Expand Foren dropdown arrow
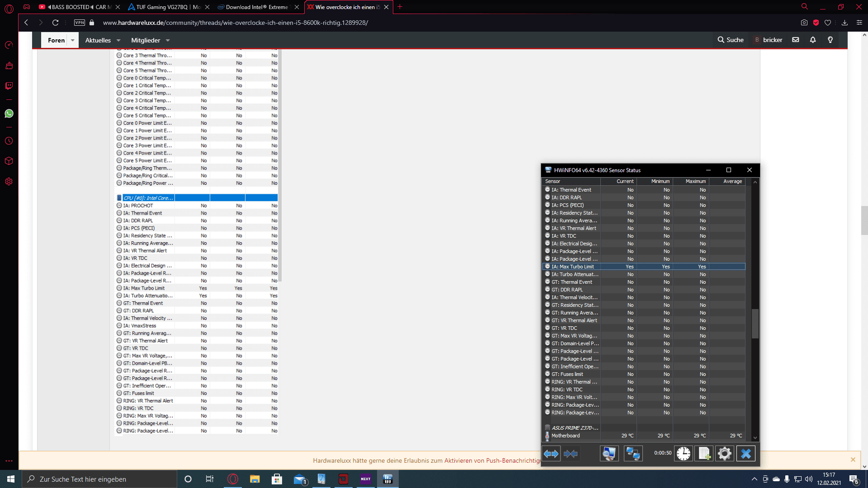This screenshot has height=488, width=868. click(72, 40)
